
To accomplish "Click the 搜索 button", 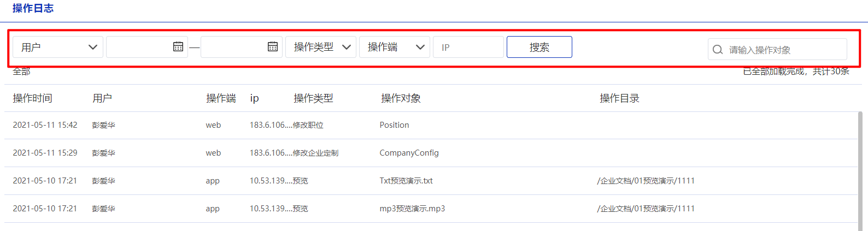I will (539, 47).
